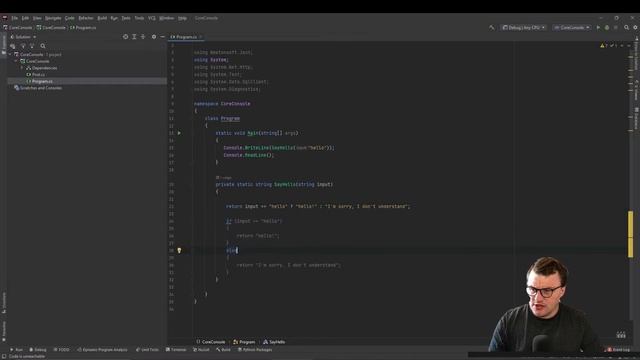Open Solution panel gear options

coord(154,37)
